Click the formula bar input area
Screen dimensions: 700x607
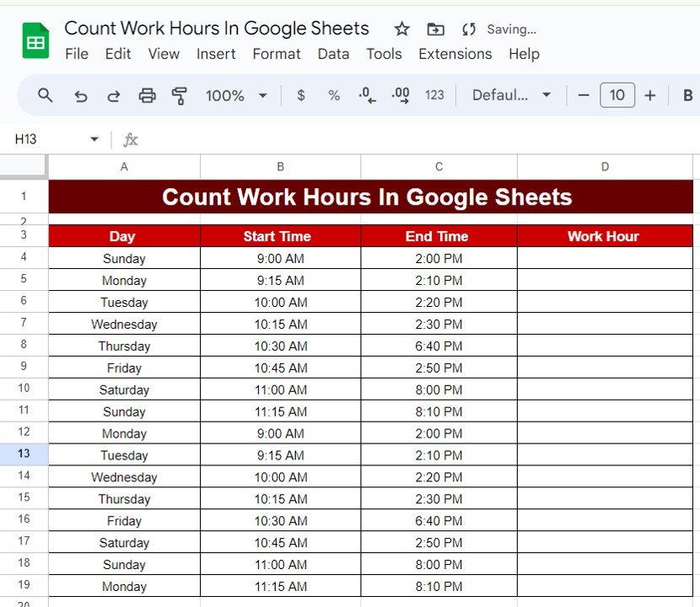(x=420, y=140)
